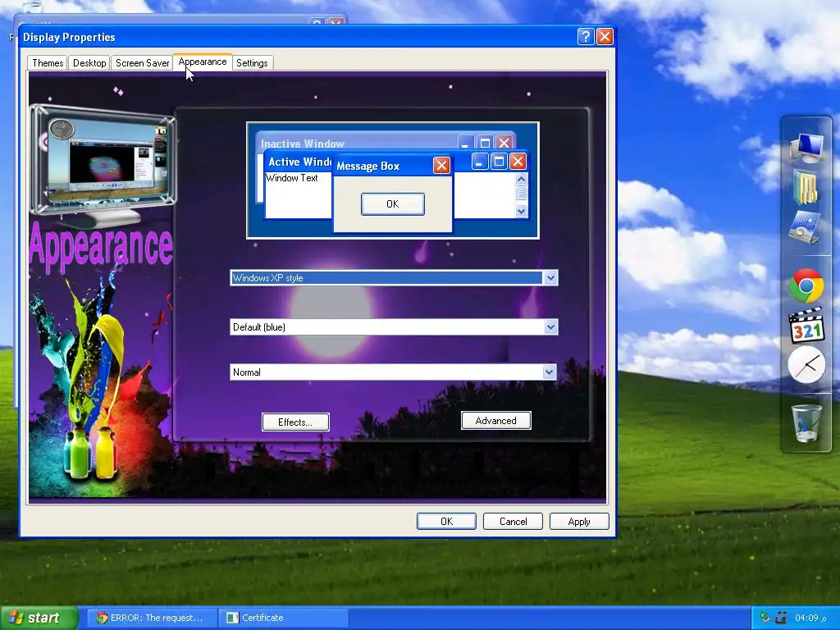Click the preview Active Window close icon
Viewport: 840px width, 630px height.
click(x=518, y=162)
